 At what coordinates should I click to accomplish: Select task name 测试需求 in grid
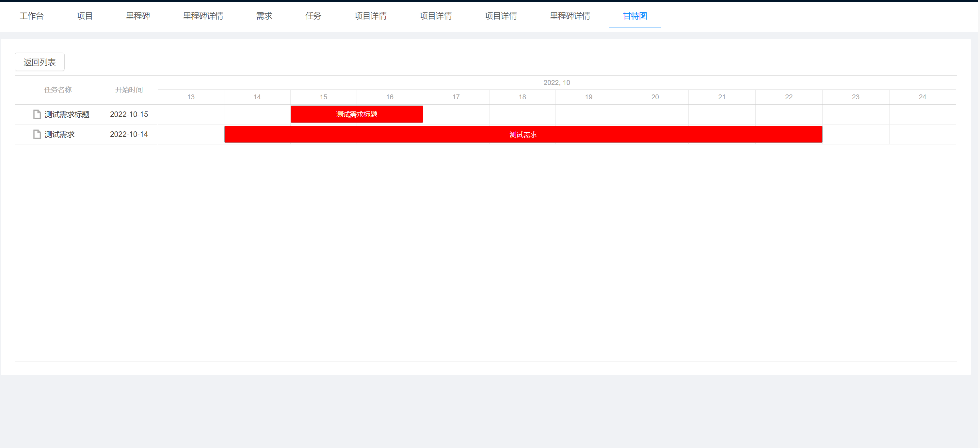pos(59,134)
